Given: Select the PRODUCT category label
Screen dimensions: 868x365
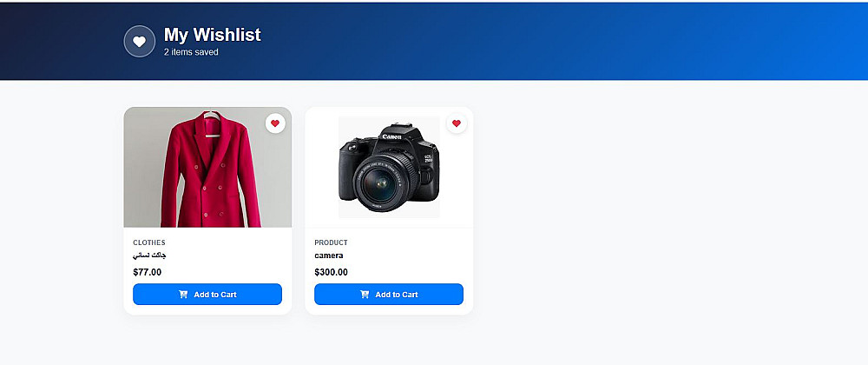Looking at the screenshot, I should 331,242.
